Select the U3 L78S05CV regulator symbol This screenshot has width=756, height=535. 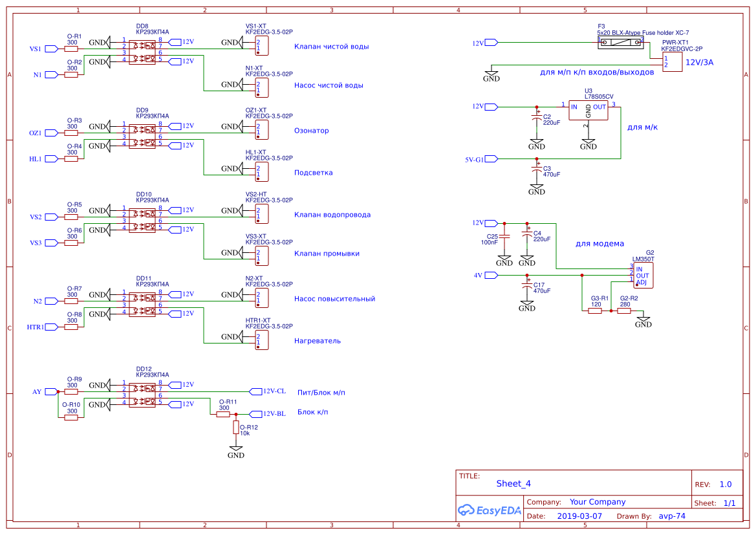click(587, 109)
